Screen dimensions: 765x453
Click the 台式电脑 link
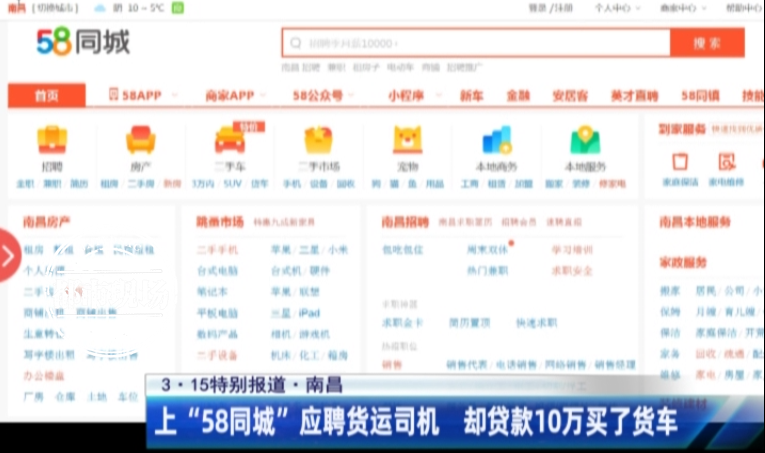click(217, 271)
